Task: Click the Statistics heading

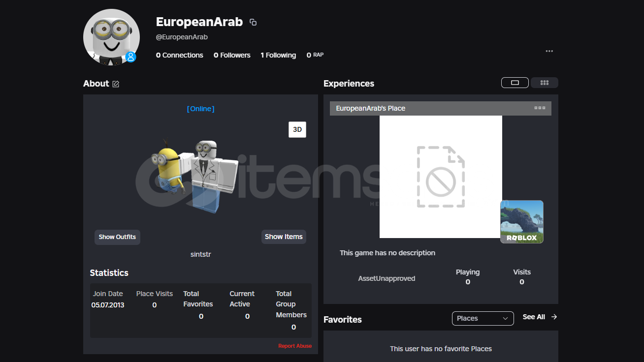Action: click(109, 273)
